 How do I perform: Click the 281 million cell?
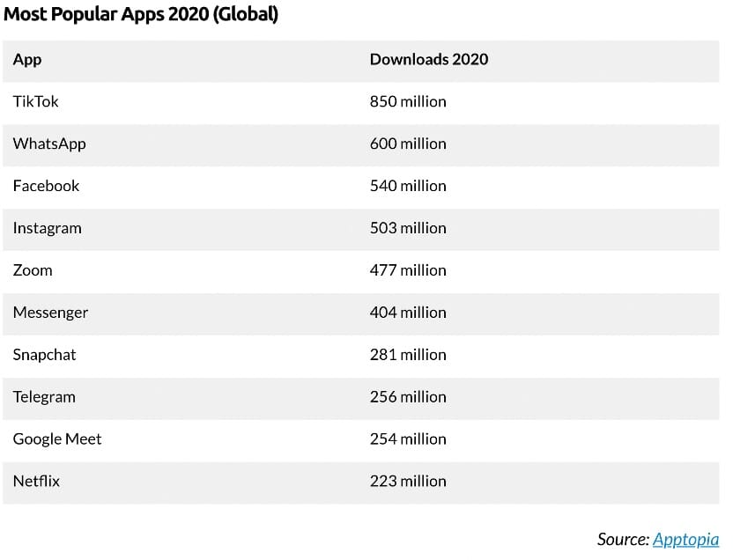(408, 355)
